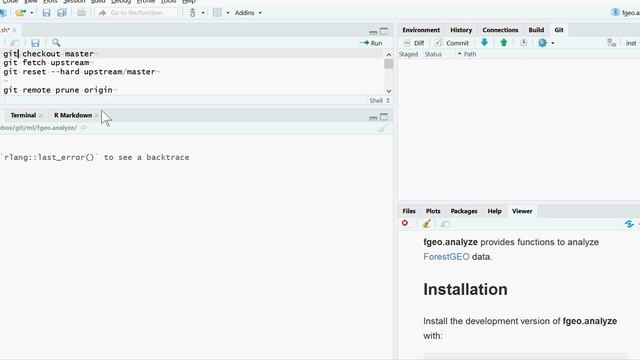Open project menu fgeo.a at top right

tap(625, 13)
